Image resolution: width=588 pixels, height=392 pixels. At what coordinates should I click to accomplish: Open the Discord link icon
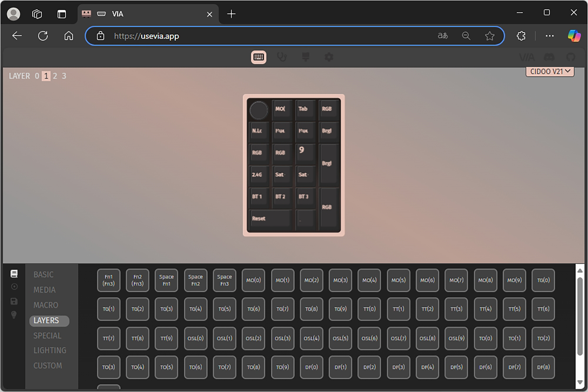click(549, 57)
